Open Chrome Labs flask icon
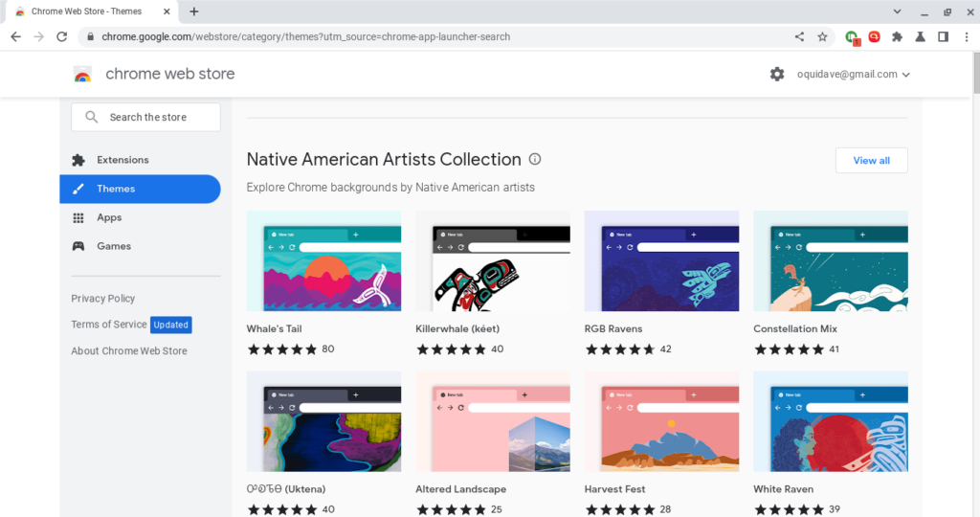Viewport: 980px width, 517px height. tap(920, 37)
